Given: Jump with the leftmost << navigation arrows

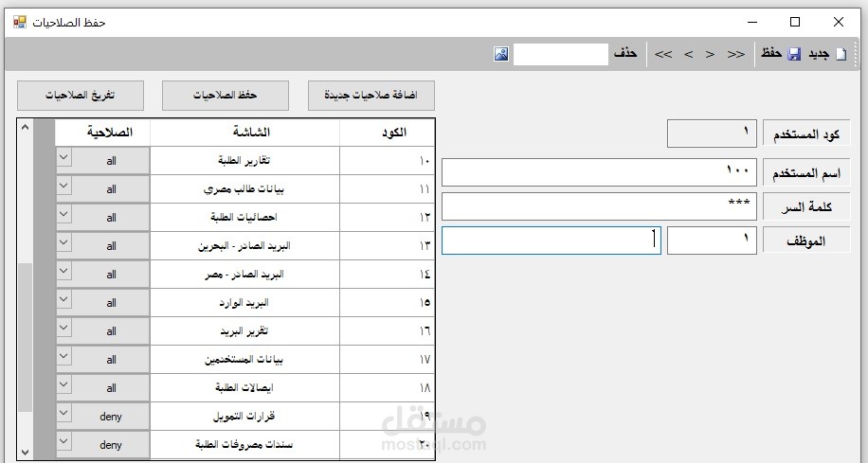Looking at the screenshot, I should point(662,54).
